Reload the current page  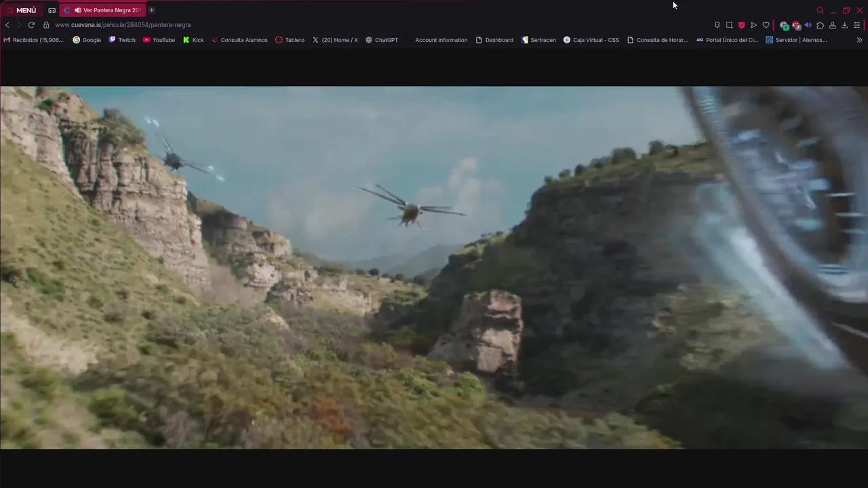click(x=31, y=25)
